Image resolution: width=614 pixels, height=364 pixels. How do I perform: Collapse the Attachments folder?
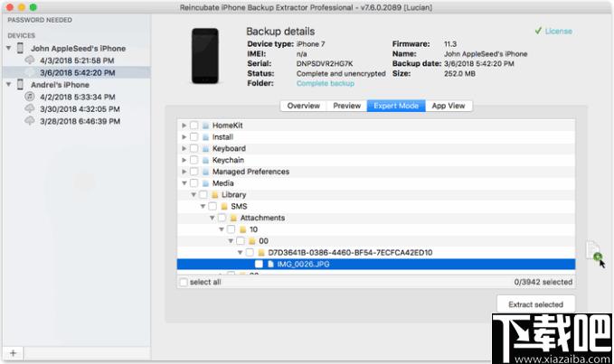[x=212, y=218]
